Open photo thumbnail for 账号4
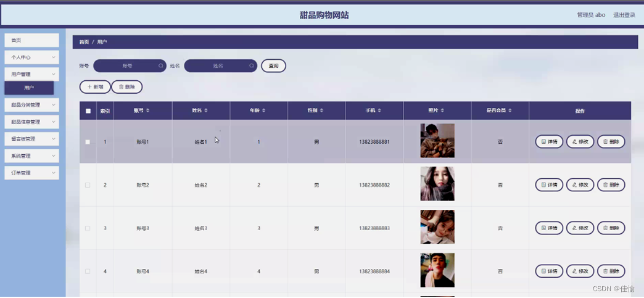 [437, 270]
